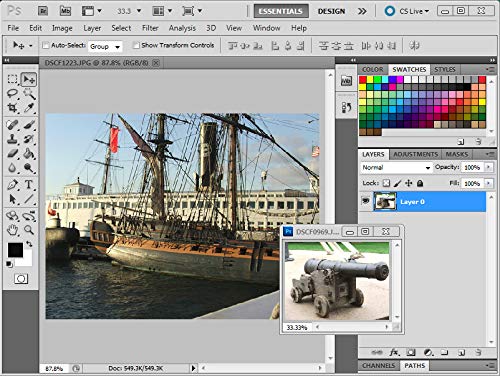Activate the Eyedropper tool

29,108
